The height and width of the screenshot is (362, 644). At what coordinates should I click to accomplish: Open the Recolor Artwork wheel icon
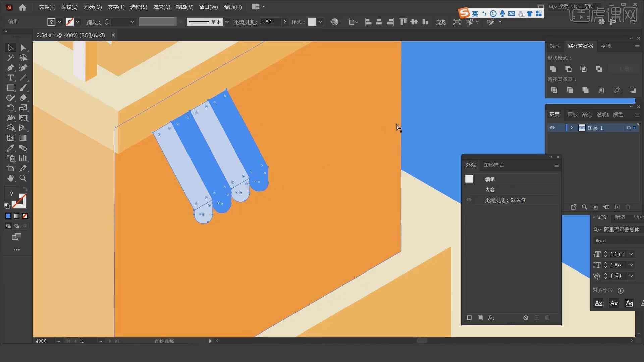[334, 22]
